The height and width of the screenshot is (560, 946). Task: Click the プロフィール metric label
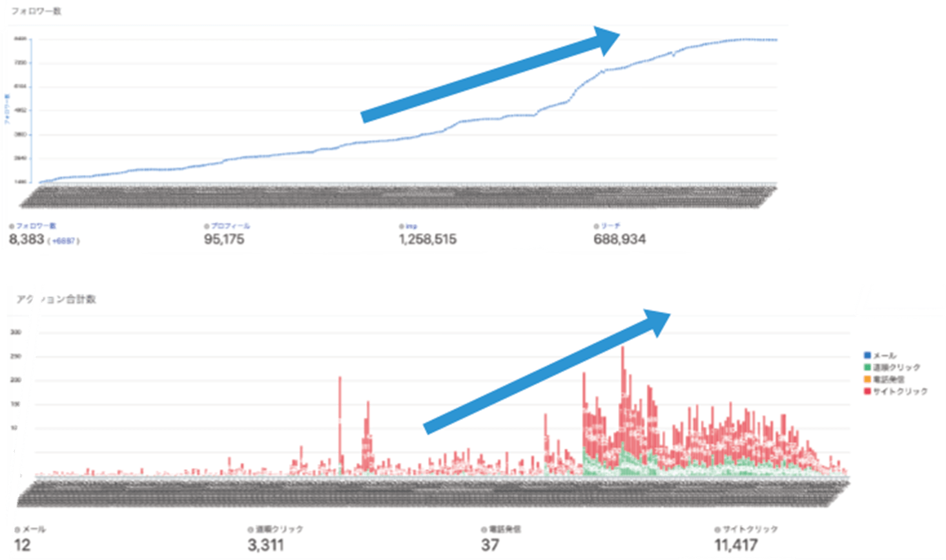pos(231,226)
